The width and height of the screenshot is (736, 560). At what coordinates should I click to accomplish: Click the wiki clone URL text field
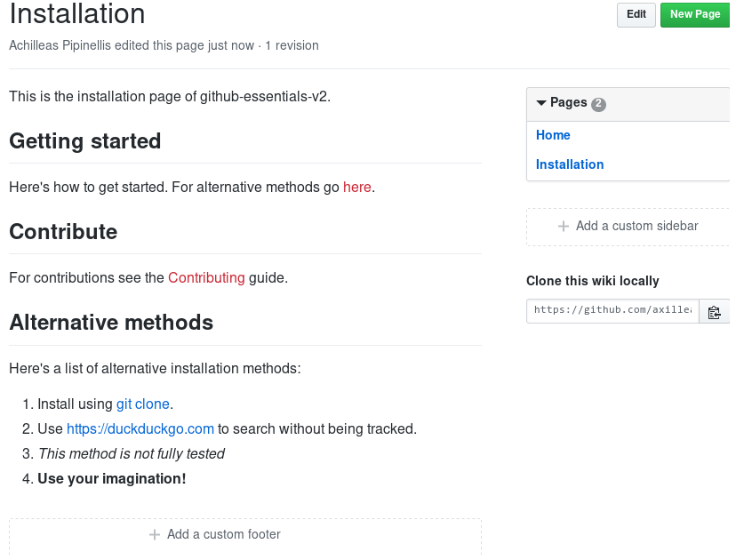(x=612, y=310)
